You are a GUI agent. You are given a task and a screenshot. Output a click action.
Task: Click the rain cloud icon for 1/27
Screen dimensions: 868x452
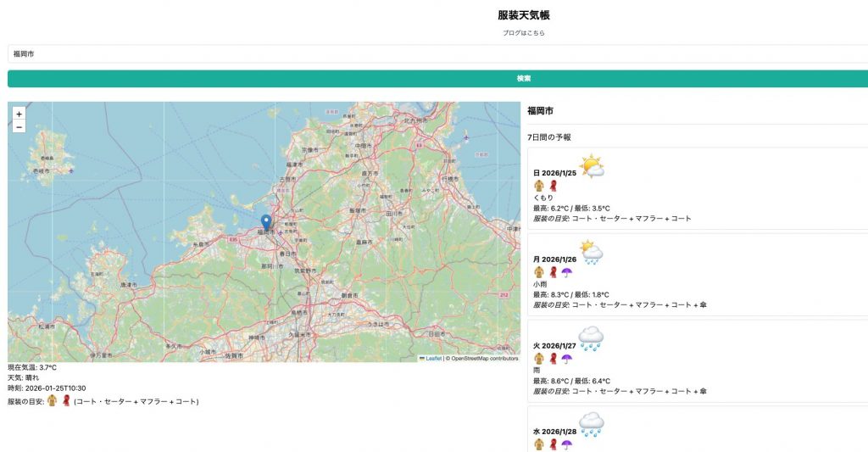click(591, 339)
